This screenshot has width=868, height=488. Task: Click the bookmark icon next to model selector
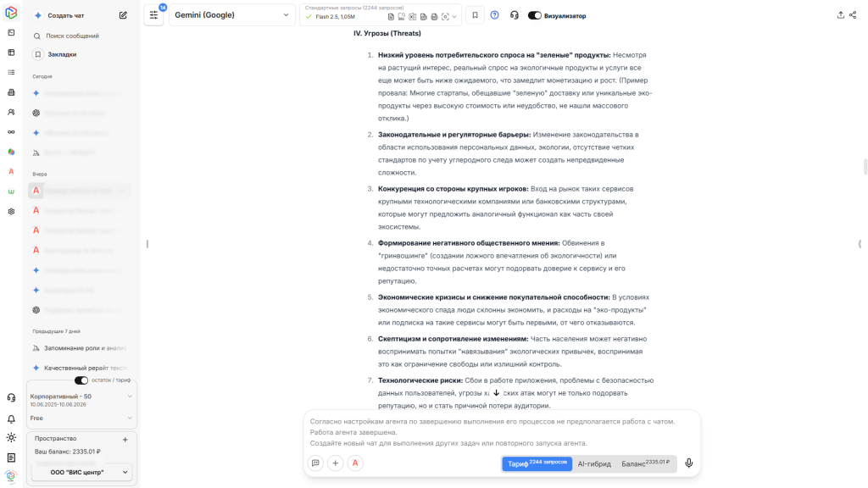[475, 14]
